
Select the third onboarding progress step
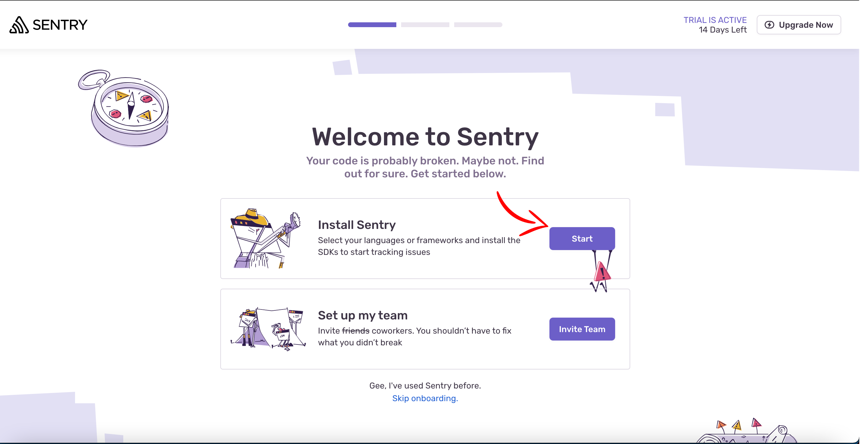coord(478,25)
